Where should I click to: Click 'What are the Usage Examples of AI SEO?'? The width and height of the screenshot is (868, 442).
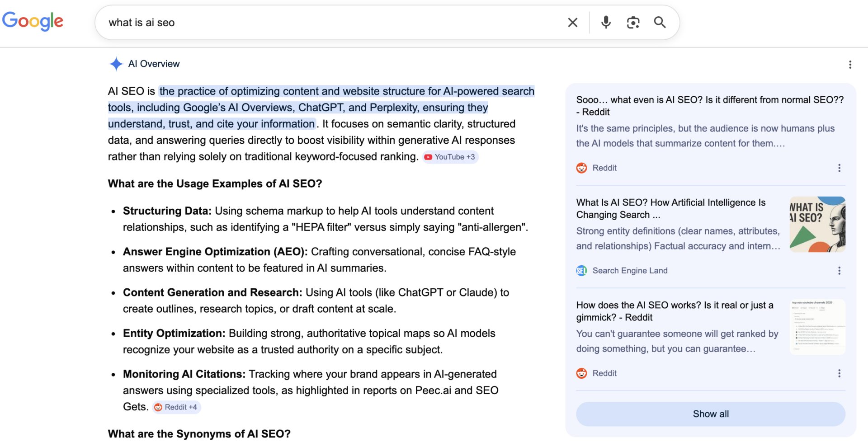coord(215,183)
